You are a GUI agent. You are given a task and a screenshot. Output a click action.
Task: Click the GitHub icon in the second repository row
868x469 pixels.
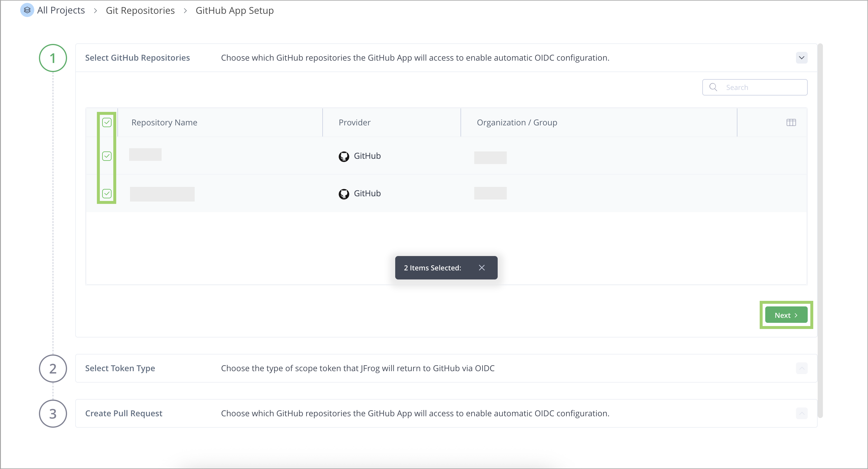click(344, 194)
